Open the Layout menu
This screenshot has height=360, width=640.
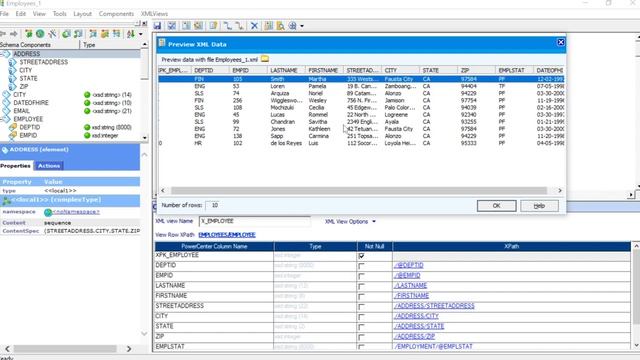point(82,13)
